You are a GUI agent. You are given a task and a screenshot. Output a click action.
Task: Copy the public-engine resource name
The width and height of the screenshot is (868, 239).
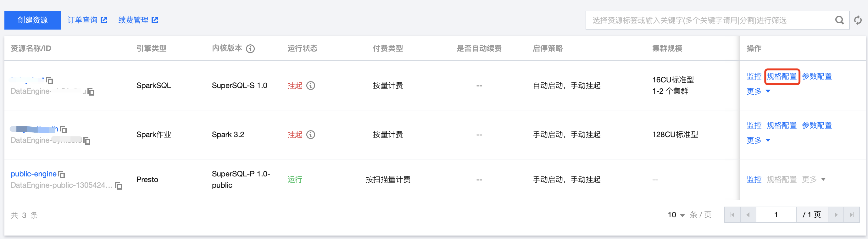[62, 174]
